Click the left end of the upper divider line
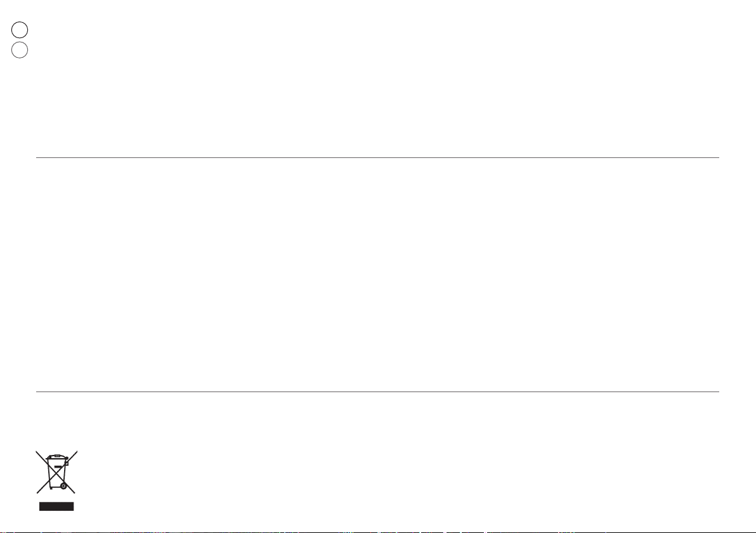This screenshot has width=756, height=533. point(37,157)
